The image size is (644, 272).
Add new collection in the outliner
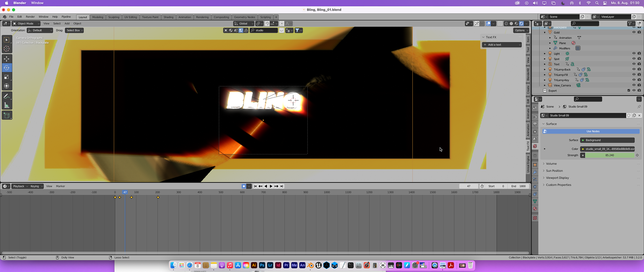click(x=639, y=24)
